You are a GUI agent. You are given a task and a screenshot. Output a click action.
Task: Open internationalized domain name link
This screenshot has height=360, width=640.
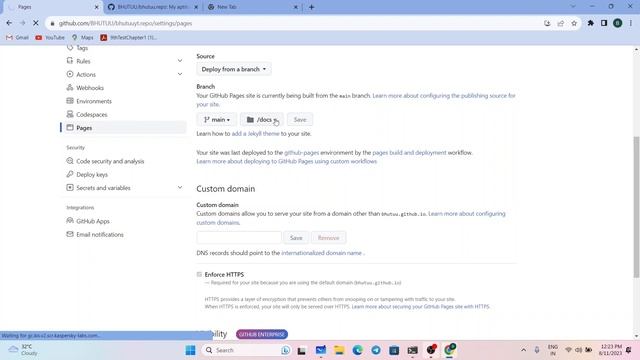(321, 253)
